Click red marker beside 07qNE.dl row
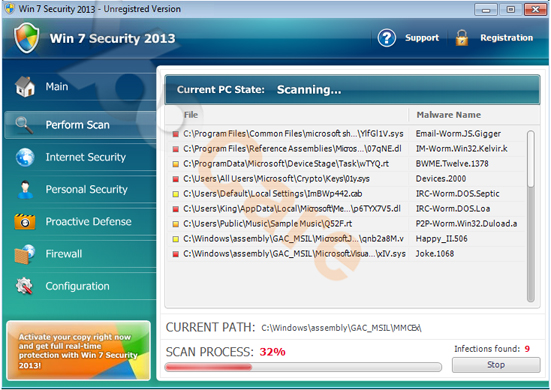Screen dimensions: 551x390 [176, 149]
